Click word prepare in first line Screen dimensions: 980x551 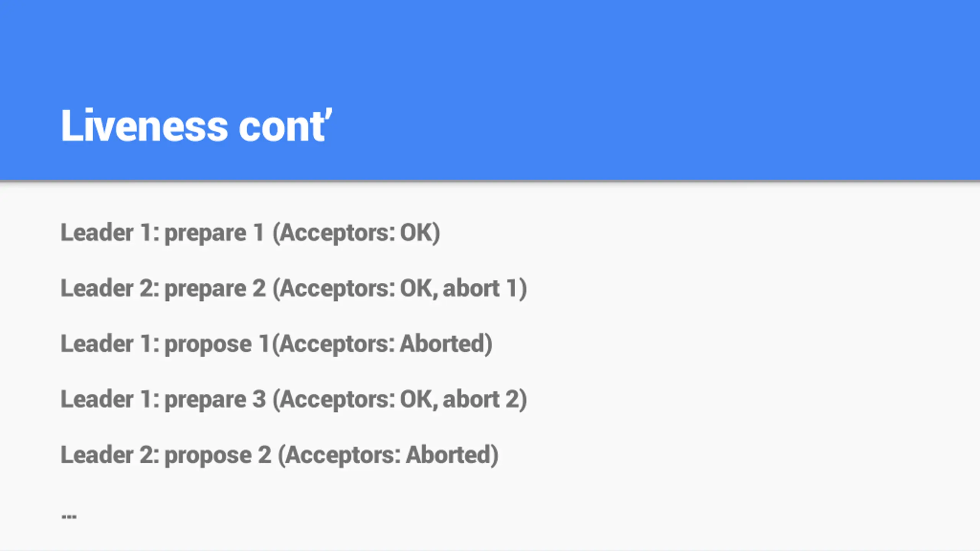[x=206, y=233]
